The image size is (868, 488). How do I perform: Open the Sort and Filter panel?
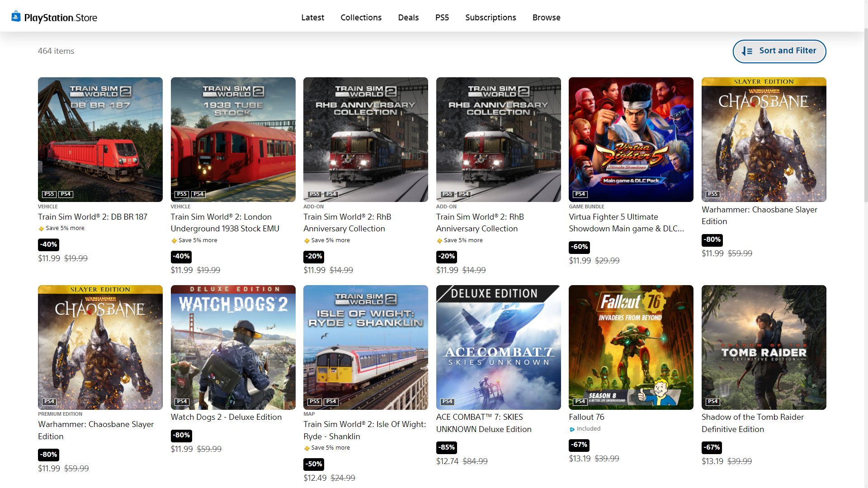pos(779,51)
